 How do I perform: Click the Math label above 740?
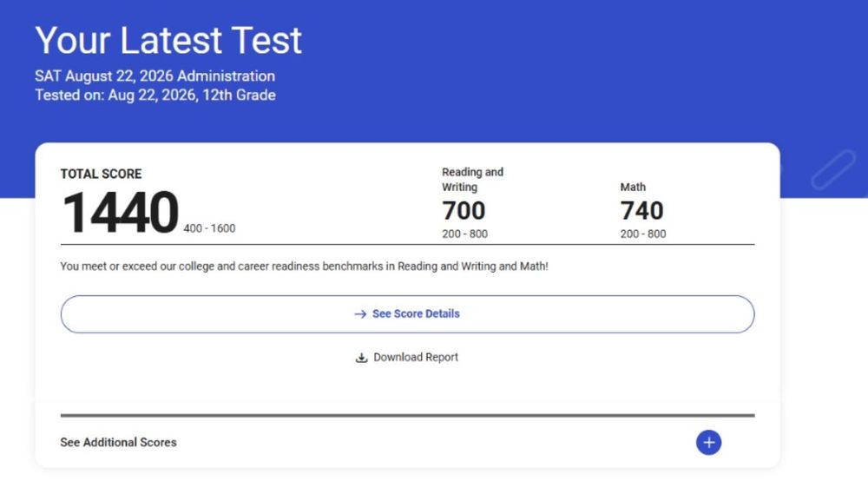[633, 187]
